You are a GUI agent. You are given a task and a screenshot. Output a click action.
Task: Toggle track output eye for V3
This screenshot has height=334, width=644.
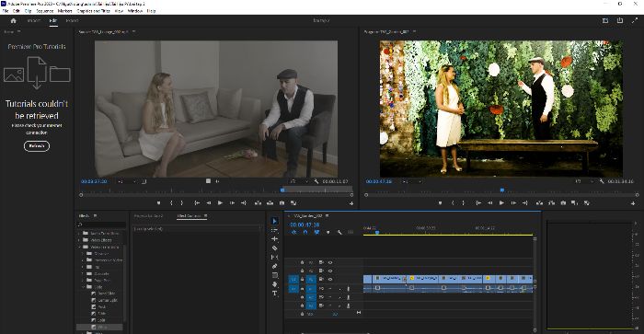330,262
